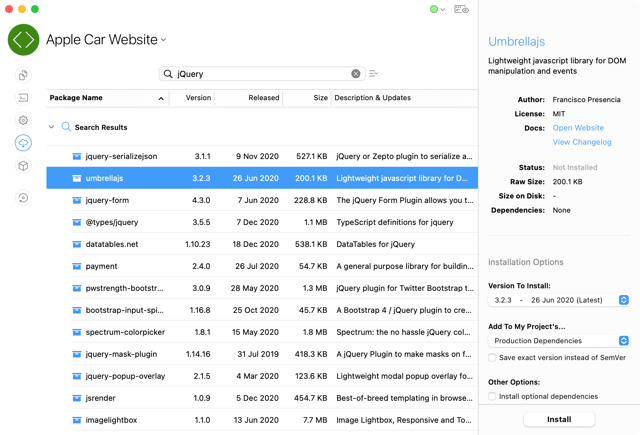The height and width of the screenshot is (435, 640).
Task: Click the magnifier icon in search field
Action: [168, 74]
